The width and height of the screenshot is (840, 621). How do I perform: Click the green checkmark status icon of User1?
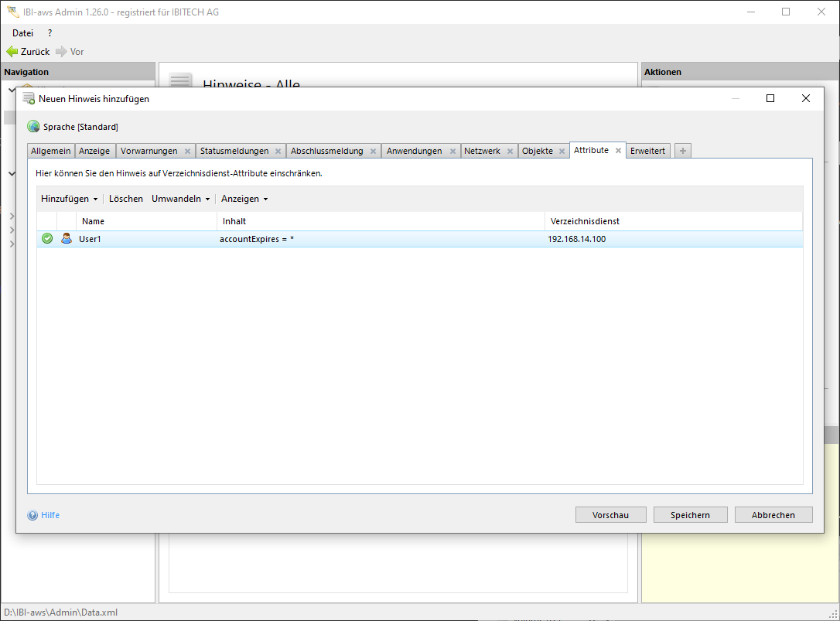coord(47,239)
